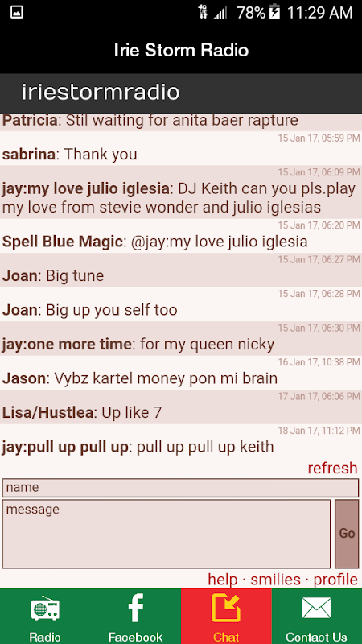Image resolution: width=362 pixels, height=644 pixels.
Task: Open the smilies link
Action: (x=275, y=580)
